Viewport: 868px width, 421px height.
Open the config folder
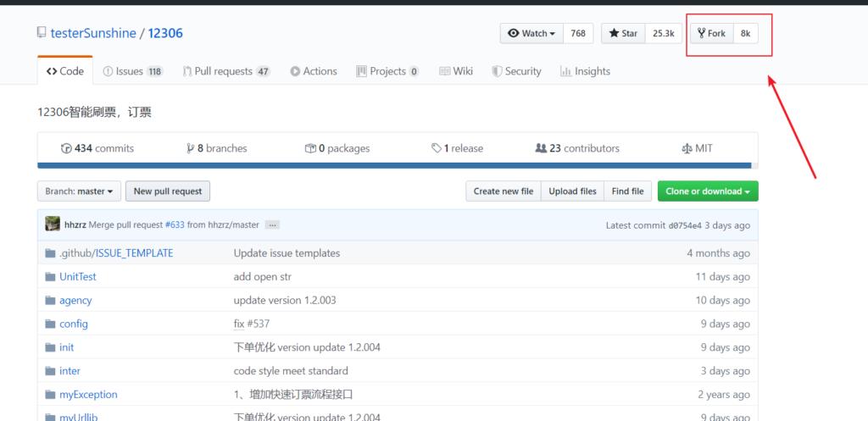click(x=74, y=324)
